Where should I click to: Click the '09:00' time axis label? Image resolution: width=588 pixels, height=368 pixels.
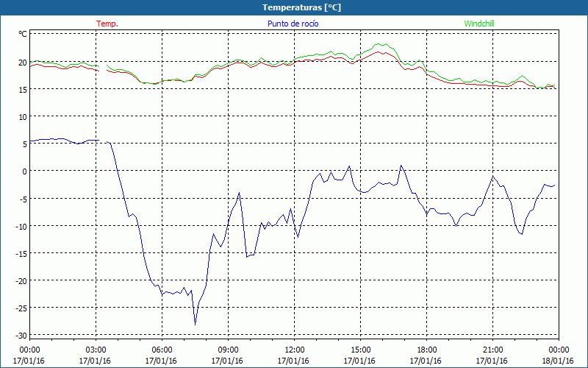[x=228, y=350]
